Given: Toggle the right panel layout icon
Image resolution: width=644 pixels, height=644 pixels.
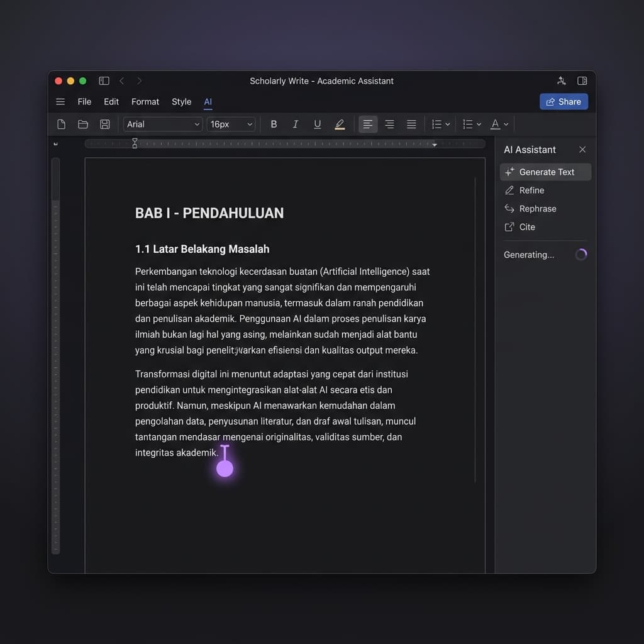Looking at the screenshot, I should 582,81.
